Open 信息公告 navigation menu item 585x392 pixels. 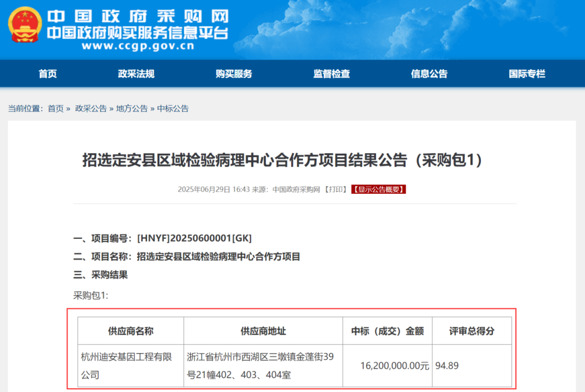(x=429, y=74)
